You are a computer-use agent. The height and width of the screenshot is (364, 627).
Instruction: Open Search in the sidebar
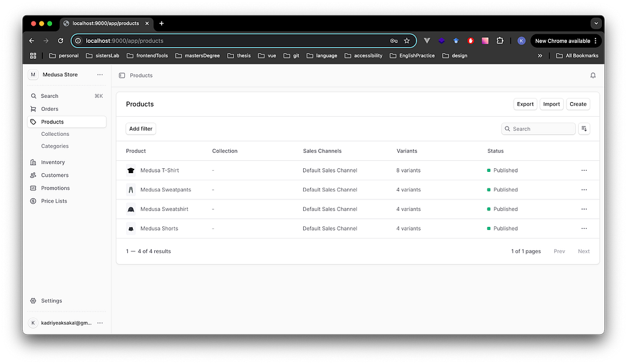point(67,96)
